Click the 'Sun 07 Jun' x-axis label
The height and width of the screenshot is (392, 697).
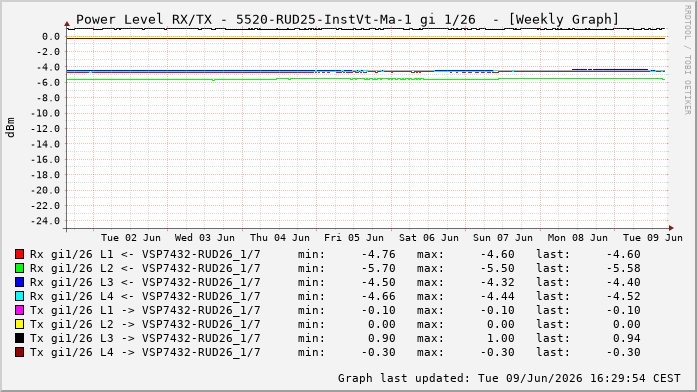click(503, 238)
